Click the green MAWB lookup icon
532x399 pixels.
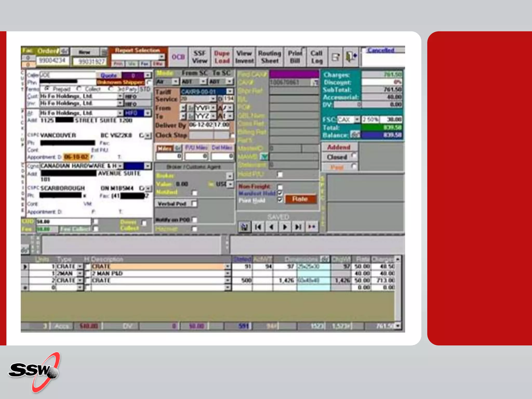pos(264,157)
